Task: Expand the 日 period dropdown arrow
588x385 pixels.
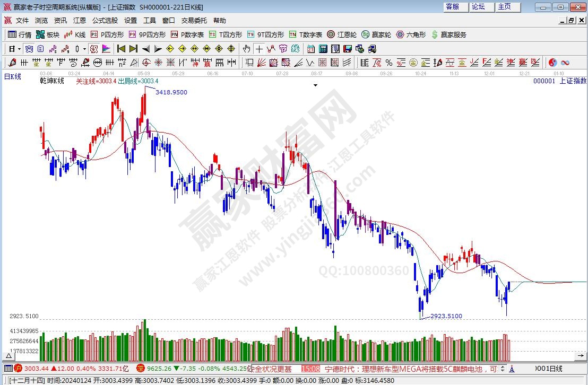Action: [x=19, y=49]
